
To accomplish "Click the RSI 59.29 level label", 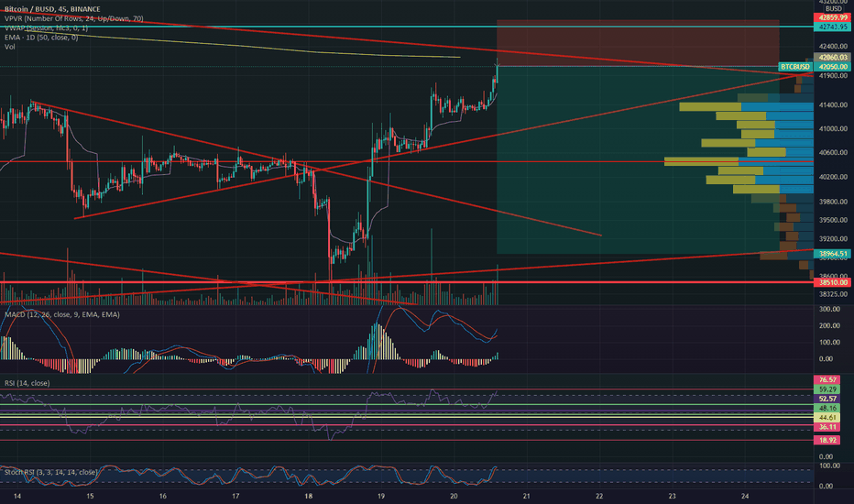I will point(827,389).
